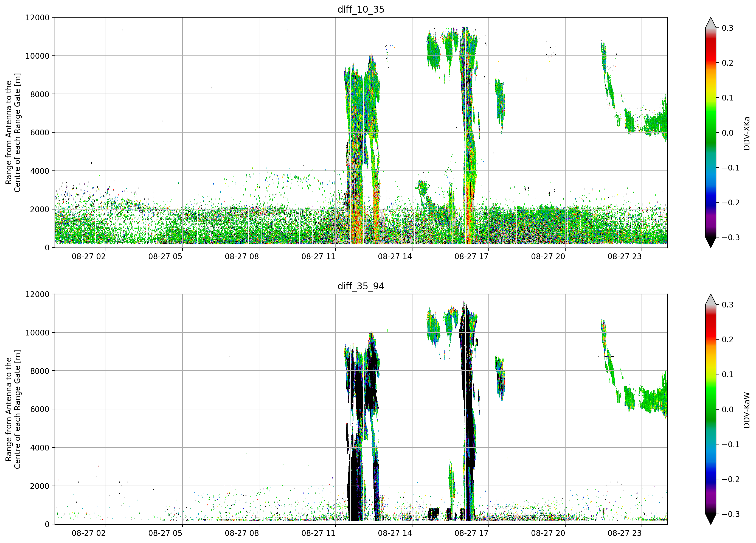Screen dimensions: 756x543
Task: Click the 08-27 14 tick label under diff_35_94
Action: pos(395,533)
